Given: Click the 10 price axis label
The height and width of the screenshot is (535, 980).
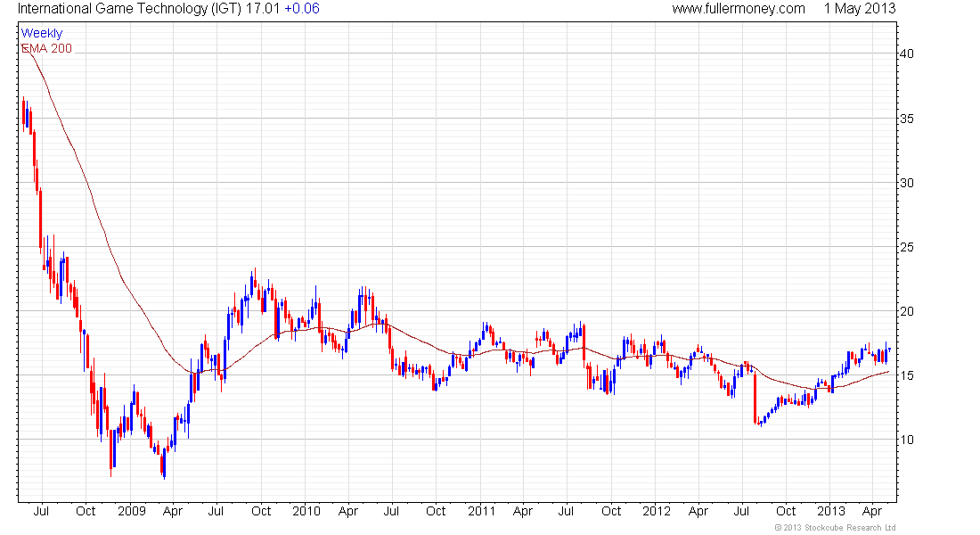Looking at the screenshot, I should 906,440.
